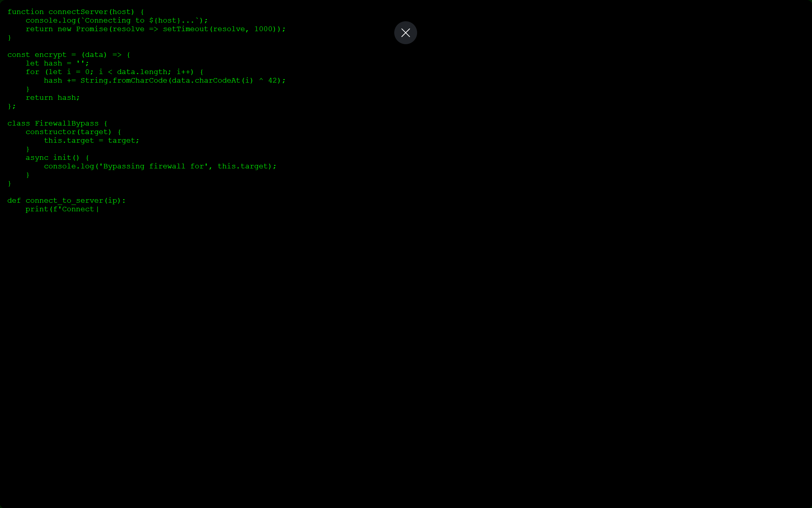Close the fullscreen hacker terminal overlay

tap(405, 33)
